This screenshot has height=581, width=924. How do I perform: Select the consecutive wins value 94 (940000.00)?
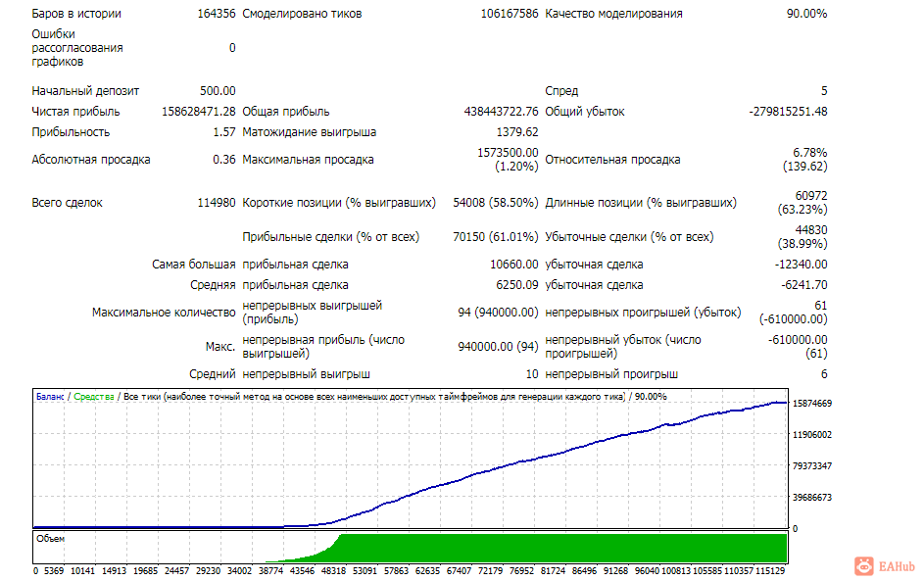pyautogui.click(x=498, y=313)
